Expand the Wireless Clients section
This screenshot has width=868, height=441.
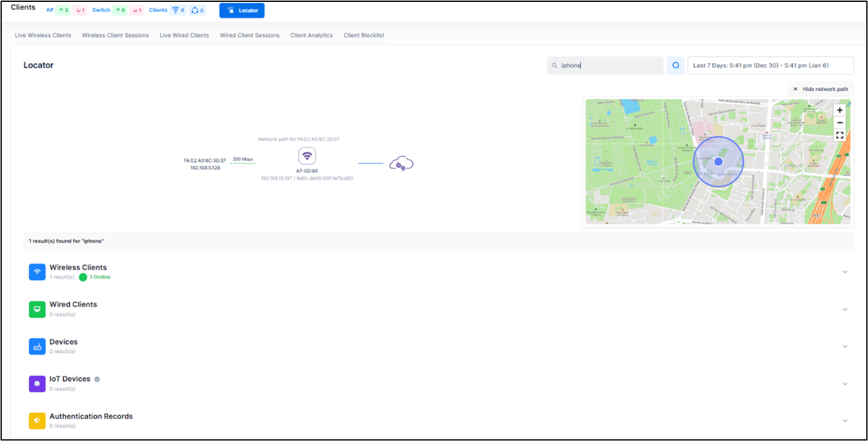(845, 272)
